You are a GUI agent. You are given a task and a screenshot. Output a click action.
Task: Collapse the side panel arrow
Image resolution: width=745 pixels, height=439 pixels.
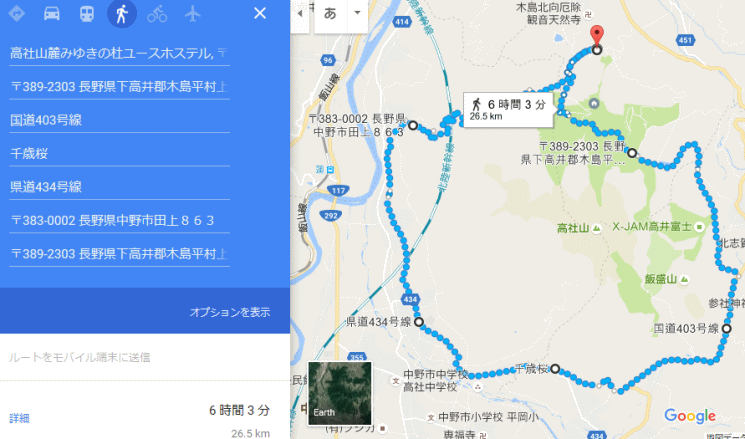300,14
